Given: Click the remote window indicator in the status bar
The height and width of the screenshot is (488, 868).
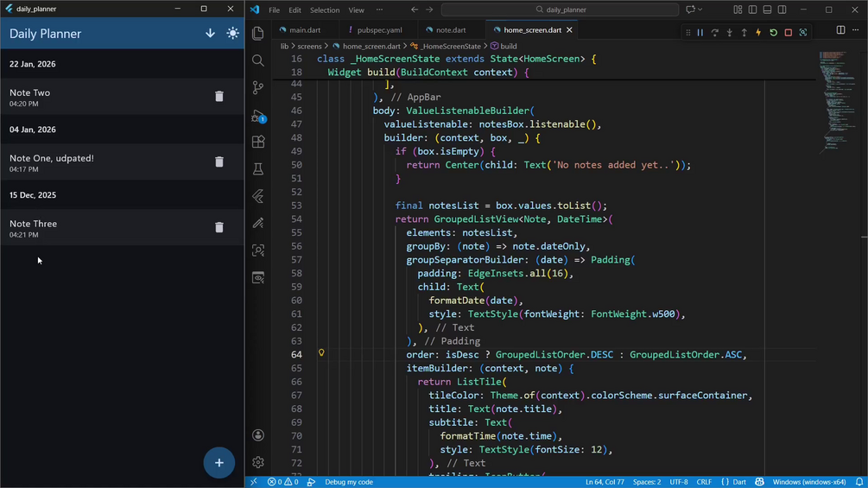Looking at the screenshot, I should [x=254, y=482].
